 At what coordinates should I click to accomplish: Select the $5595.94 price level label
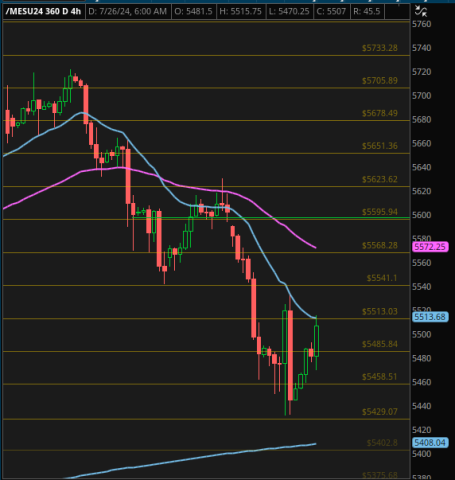click(380, 212)
